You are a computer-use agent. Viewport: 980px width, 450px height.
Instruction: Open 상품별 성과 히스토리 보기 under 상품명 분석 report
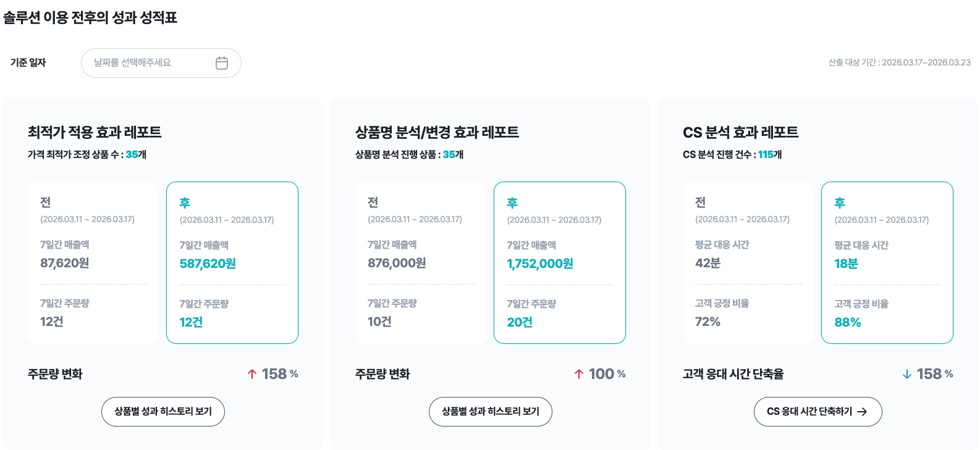[x=491, y=412]
